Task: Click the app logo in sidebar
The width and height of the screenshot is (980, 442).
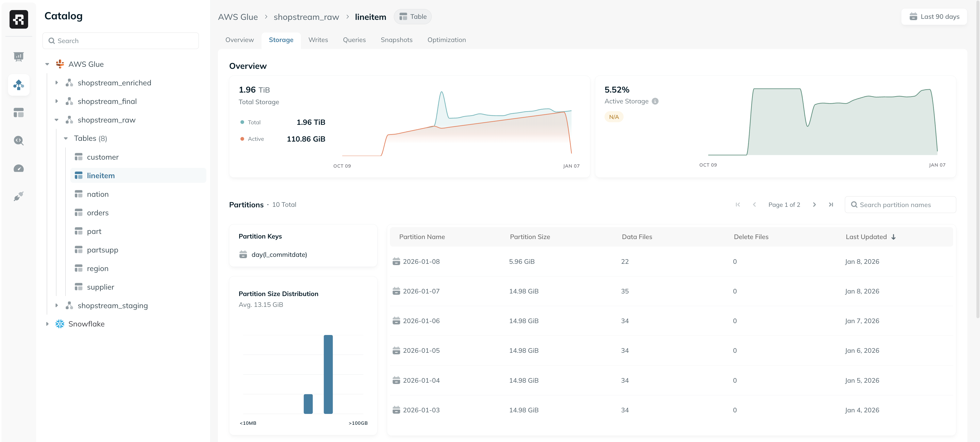Action: point(19,19)
